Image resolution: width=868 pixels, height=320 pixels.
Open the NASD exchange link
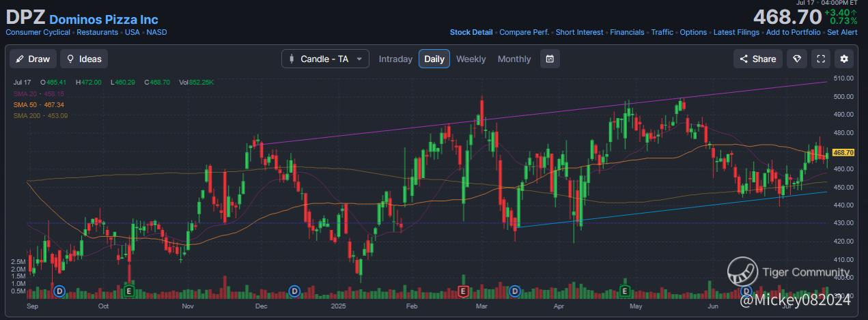(x=156, y=32)
